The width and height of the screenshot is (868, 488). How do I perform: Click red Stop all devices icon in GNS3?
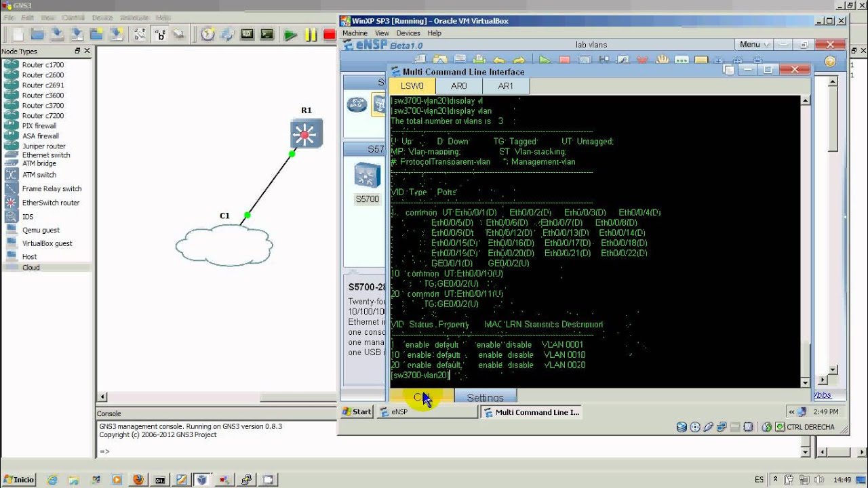click(x=330, y=35)
